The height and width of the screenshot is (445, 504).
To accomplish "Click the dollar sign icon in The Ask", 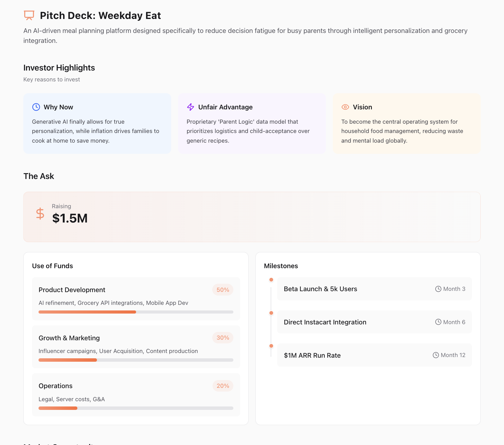I will click(x=40, y=214).
